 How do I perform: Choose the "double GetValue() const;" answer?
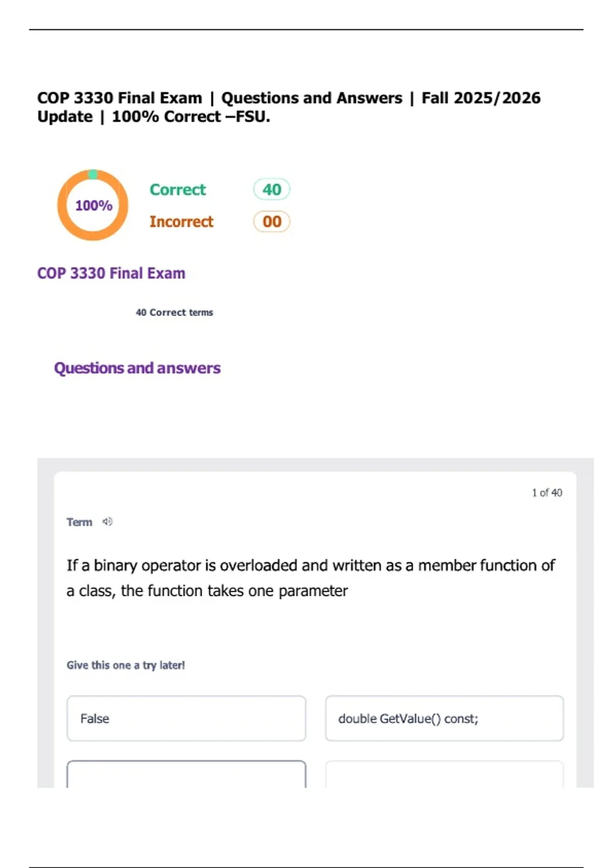point(444,718)
